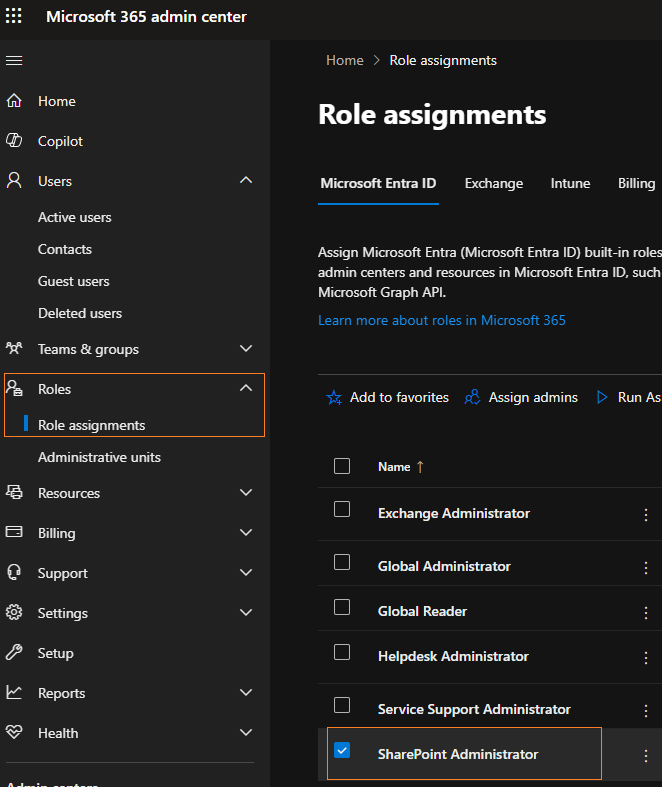The image size is (662, 787).
Task: Expand the Reports chevron
Action: (246, 693)
